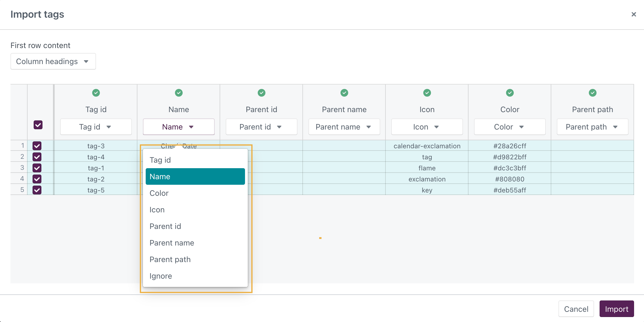Click green check icon above Color column
Screen dimensions: 644x322
pyautogui.click(x=510, y=93)
